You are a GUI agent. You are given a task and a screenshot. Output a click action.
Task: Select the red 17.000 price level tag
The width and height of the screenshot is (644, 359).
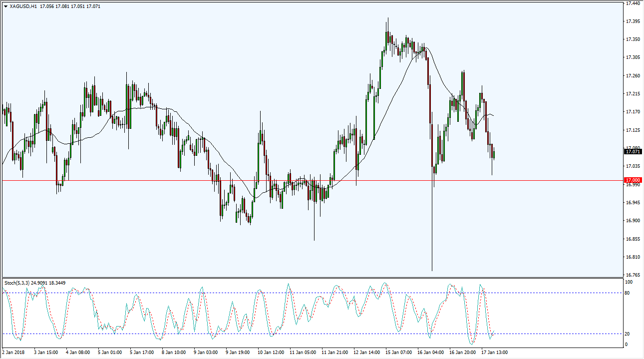coord(633,180)
